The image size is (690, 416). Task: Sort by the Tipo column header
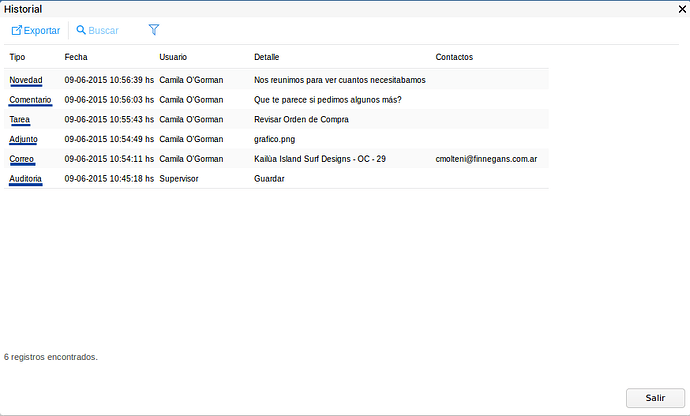[17, 57]
